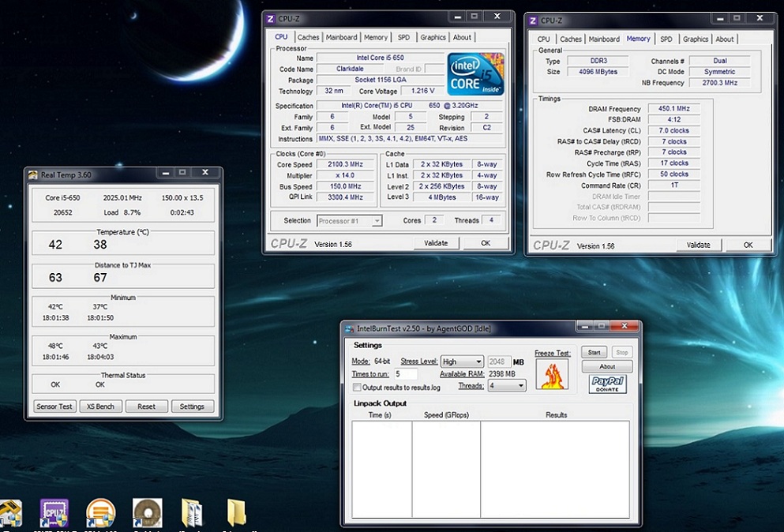Click the DRAM Frequency value 450.1 MHz

(x=674, y=108)
